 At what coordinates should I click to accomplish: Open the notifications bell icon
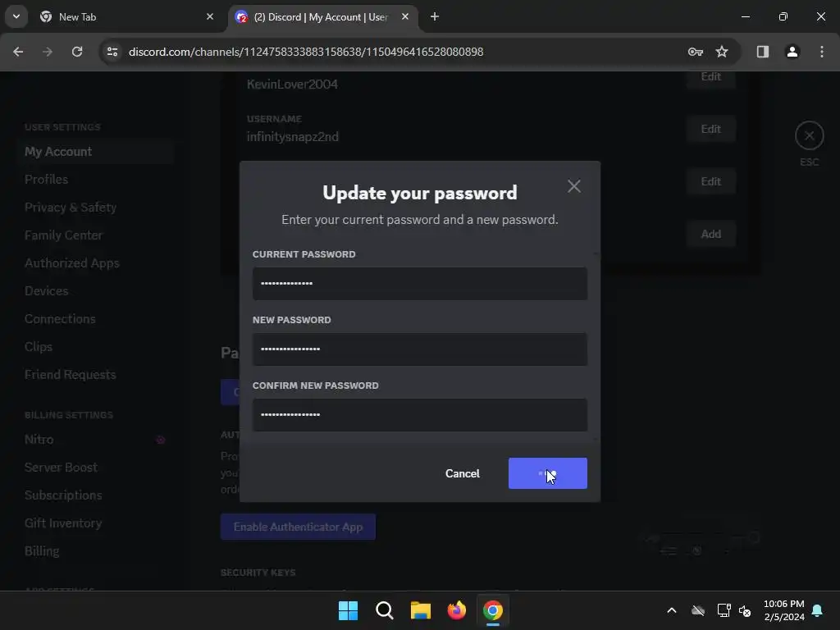[x=817, y=610]
